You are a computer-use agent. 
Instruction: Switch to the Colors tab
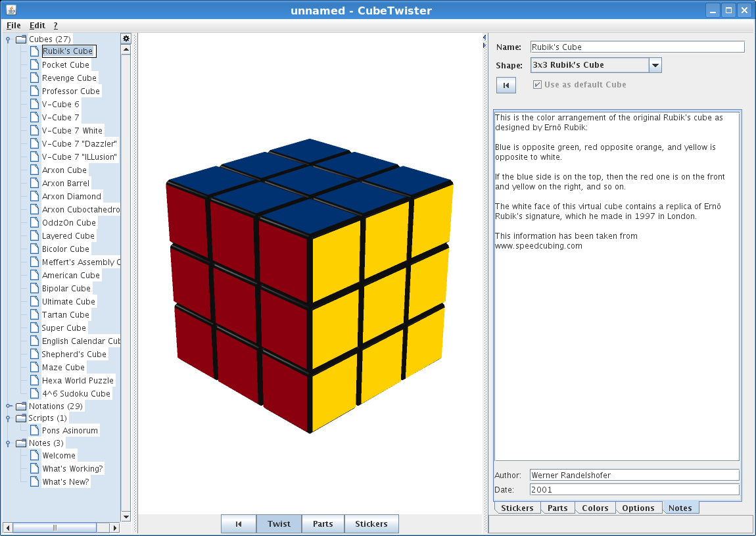point(595,508)
